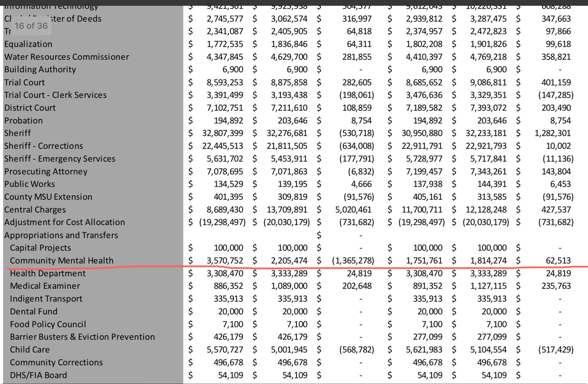
Task: Select the value 5,020,461 in Central Charges row
Action: point(353,210)
